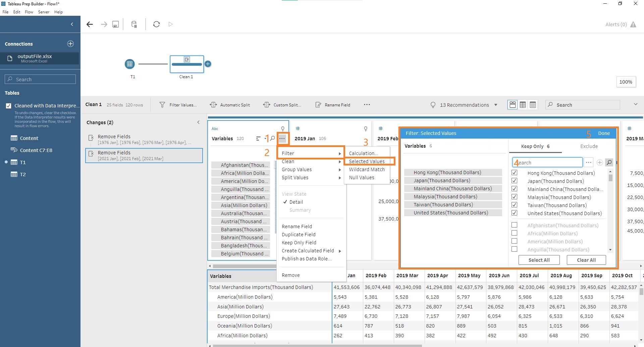Click the Clear All button
644x347 pixels.
tap(586, 260)
